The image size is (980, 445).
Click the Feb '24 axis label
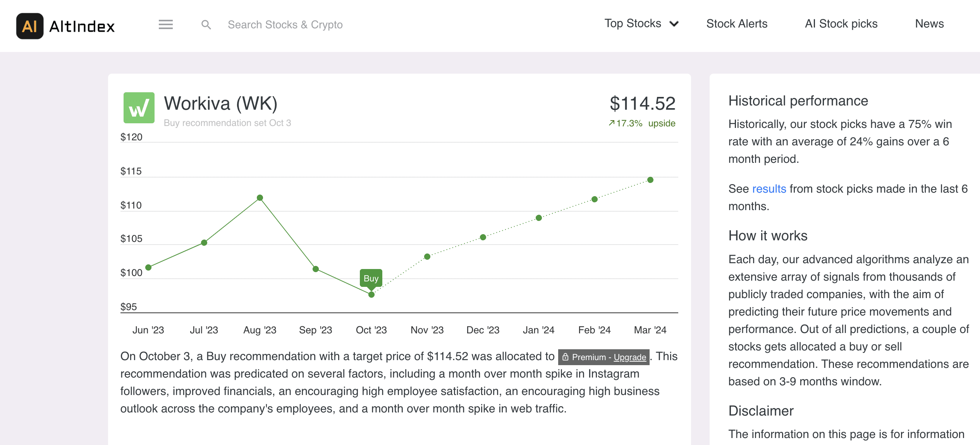595,330
